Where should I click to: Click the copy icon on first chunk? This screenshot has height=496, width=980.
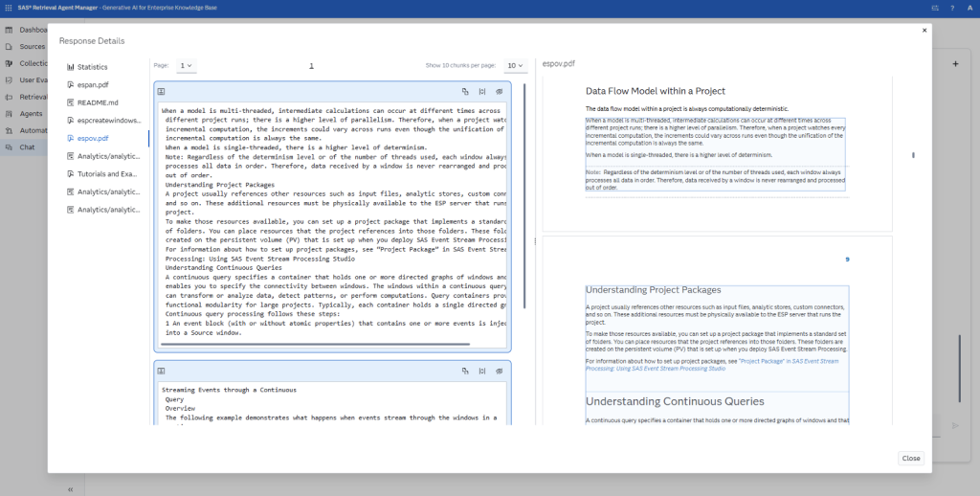[465, 91]
